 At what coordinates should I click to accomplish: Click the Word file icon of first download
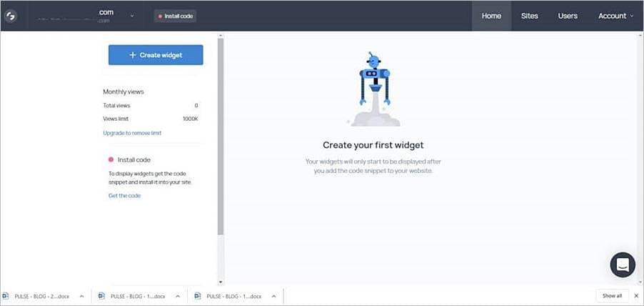(x=6, y=296)
